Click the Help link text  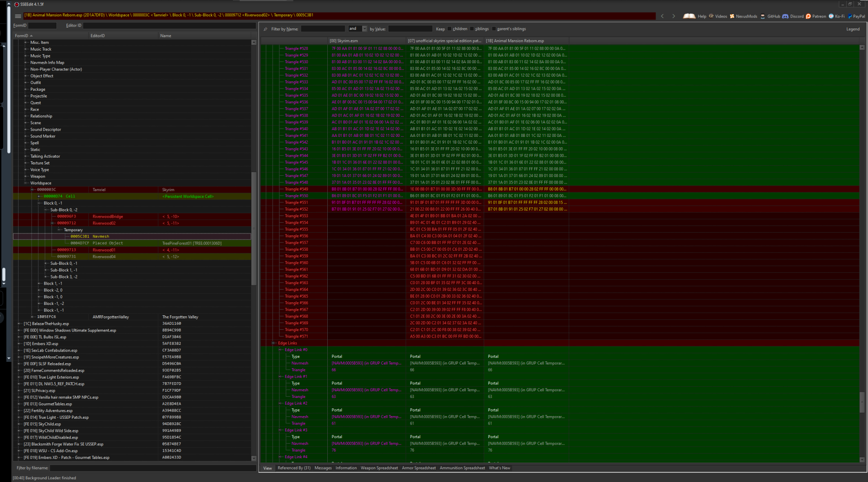[702, 16]
